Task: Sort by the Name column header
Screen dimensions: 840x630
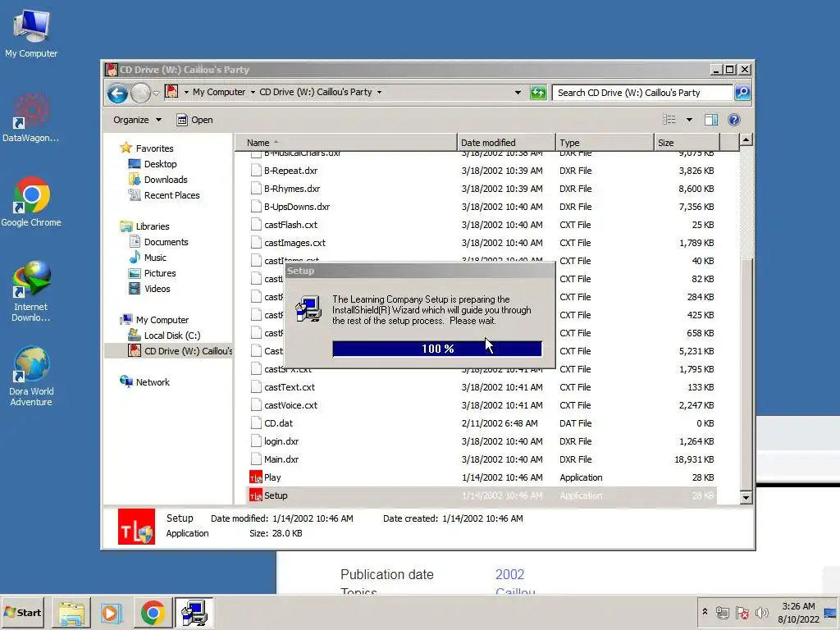Action: [345, 143]
